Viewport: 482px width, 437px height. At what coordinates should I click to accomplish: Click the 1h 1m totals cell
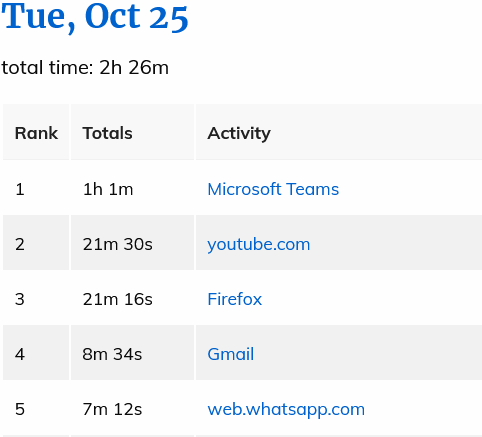(x=132, y=188)
